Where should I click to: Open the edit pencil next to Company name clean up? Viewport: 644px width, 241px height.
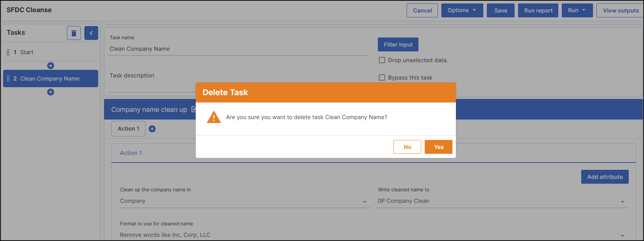pyautogui.click(x=194, y=109)
